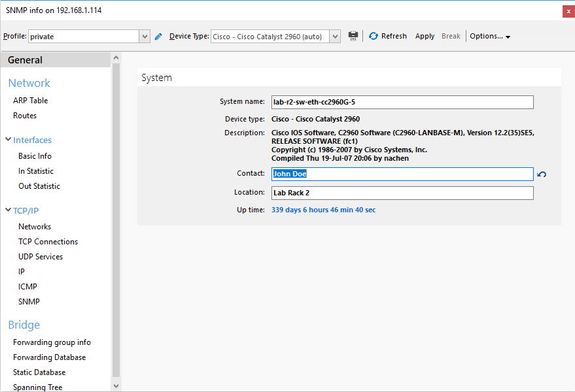Image resolution: width=575 pixels, height=392 pixels.
Task: Open the Networks page
Action: tap(35, 227)
